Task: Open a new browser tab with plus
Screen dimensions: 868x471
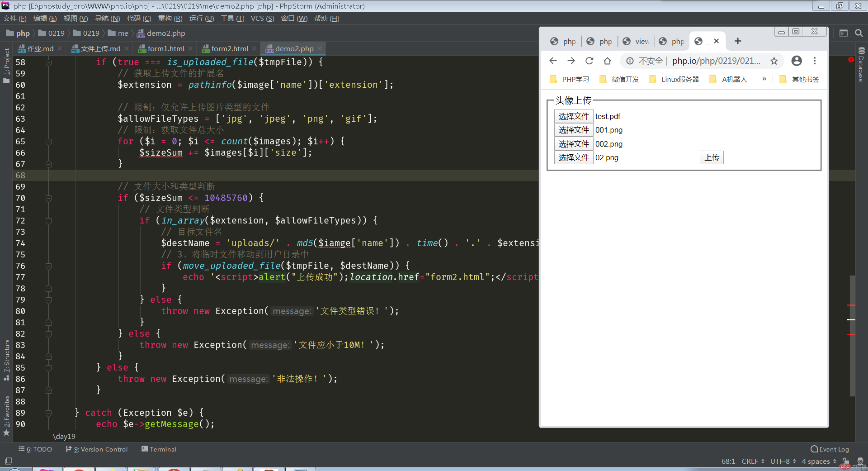Action: click(738, 41)
